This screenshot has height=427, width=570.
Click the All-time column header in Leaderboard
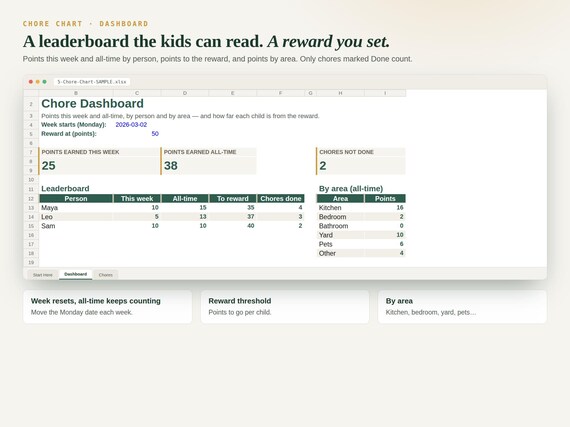[x=185, y=198]
